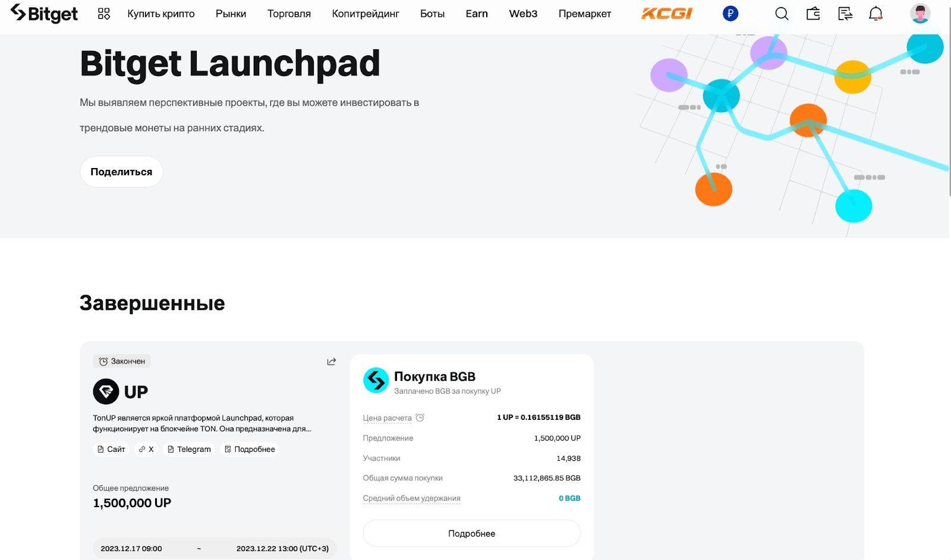
Task: Open the Копитрейдинг menu
Action: click(366, 14)
